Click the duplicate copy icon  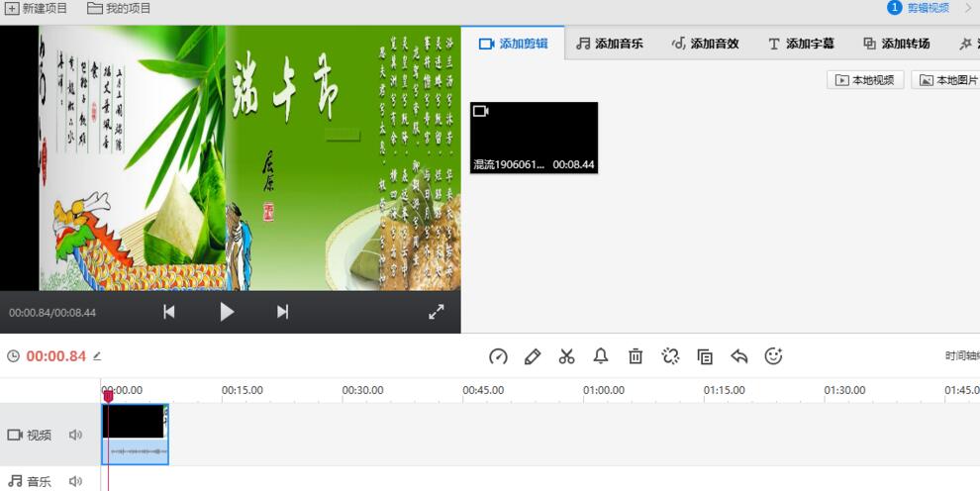(705, 356)
